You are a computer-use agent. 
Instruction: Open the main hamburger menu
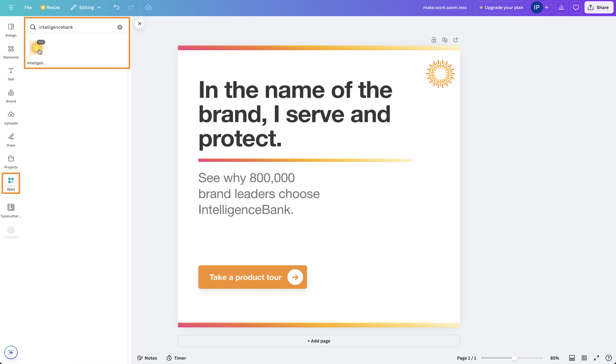click(11, 7)
